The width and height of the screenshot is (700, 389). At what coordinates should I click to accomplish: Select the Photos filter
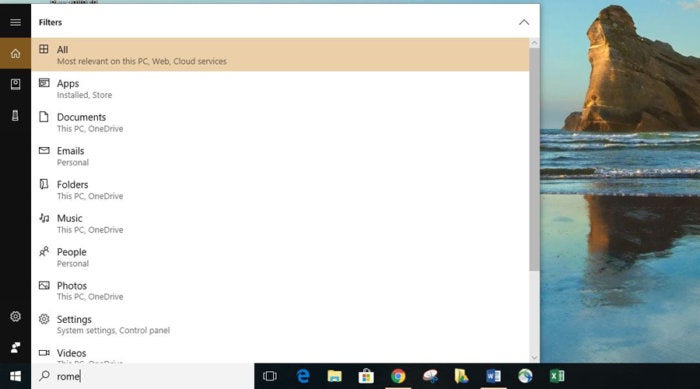280,290
